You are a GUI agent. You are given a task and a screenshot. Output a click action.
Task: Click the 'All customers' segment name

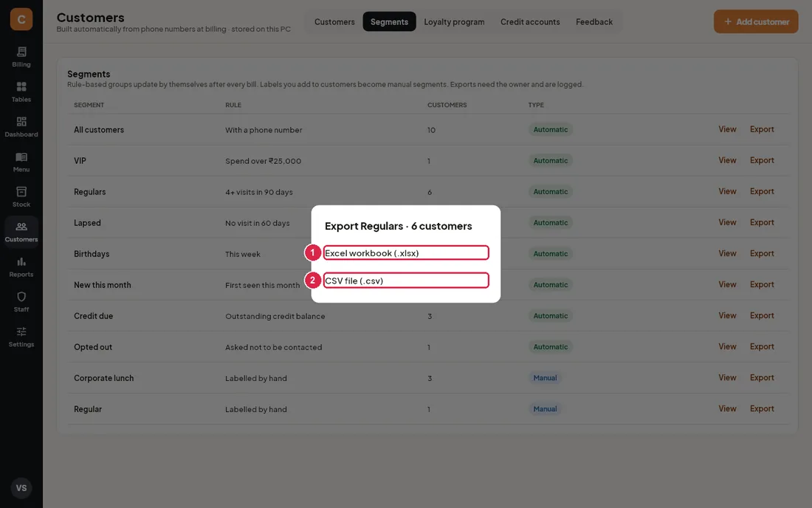pyautogui.click(x=99, y=130)
